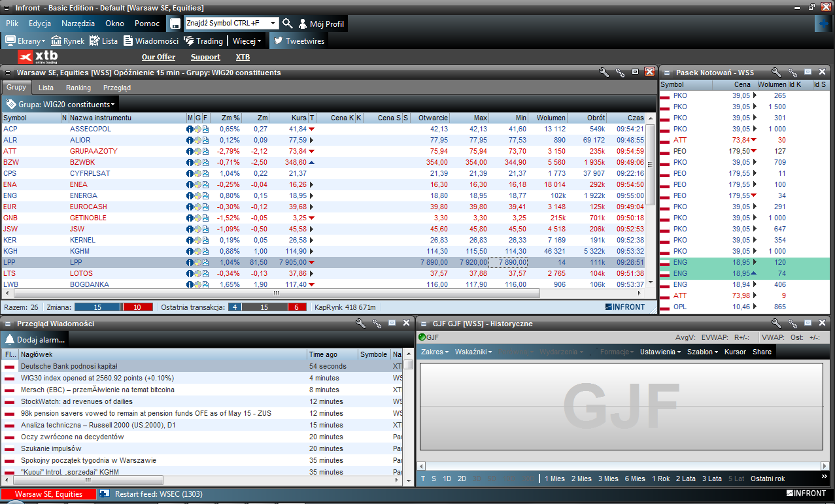Click chain link icon in GJF Historyczne window
Screen dimensions: 835x504
coord(792,323)
